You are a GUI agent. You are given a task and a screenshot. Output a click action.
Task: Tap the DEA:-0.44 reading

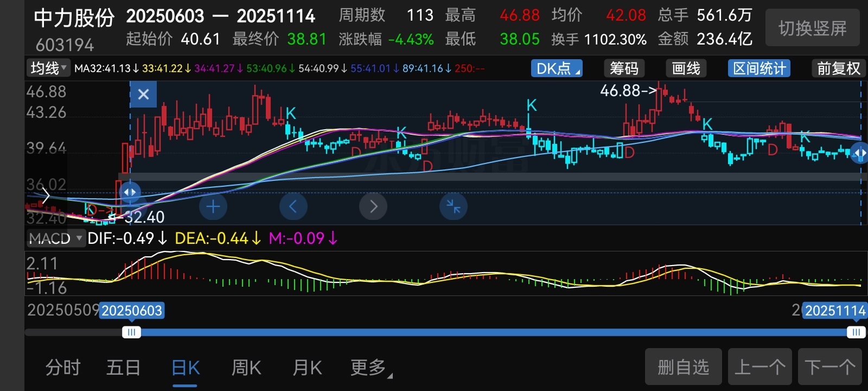tap(218, 238)
